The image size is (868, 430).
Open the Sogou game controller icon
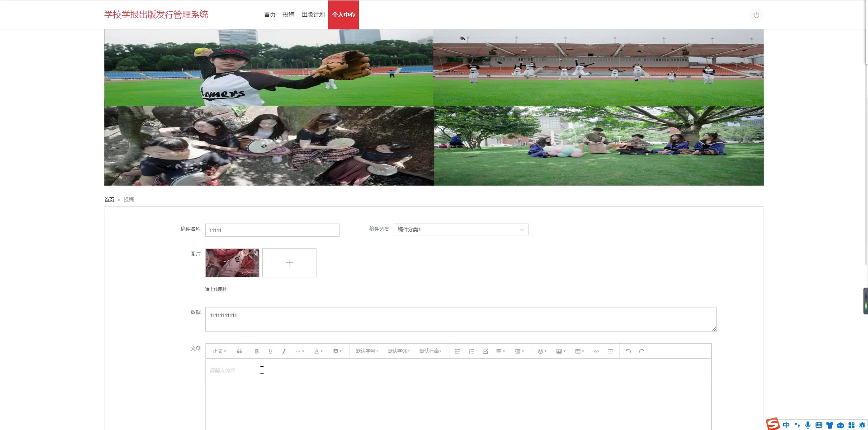840,425
